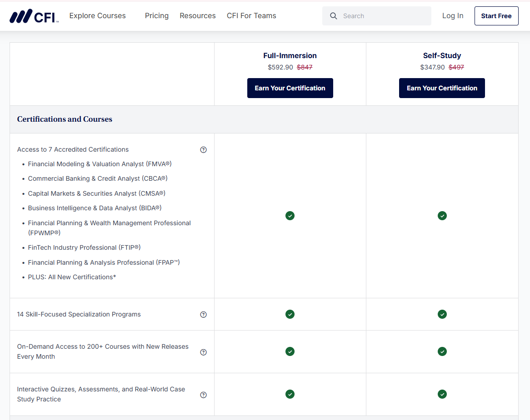Click the $347.90 price
The width and height of the screenshot is (530, 420).
pyautogui.click(x=432, y=67)
